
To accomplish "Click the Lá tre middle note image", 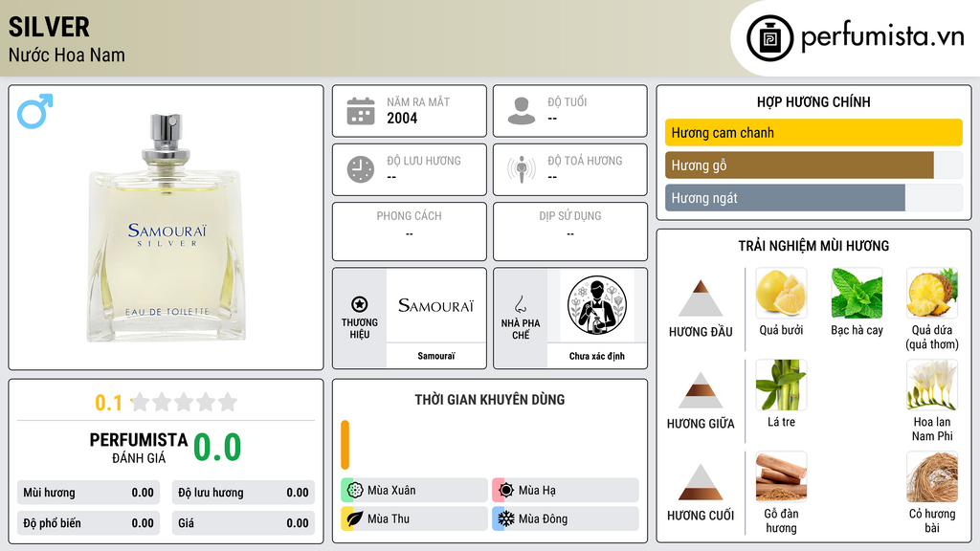I will (781, 385).
